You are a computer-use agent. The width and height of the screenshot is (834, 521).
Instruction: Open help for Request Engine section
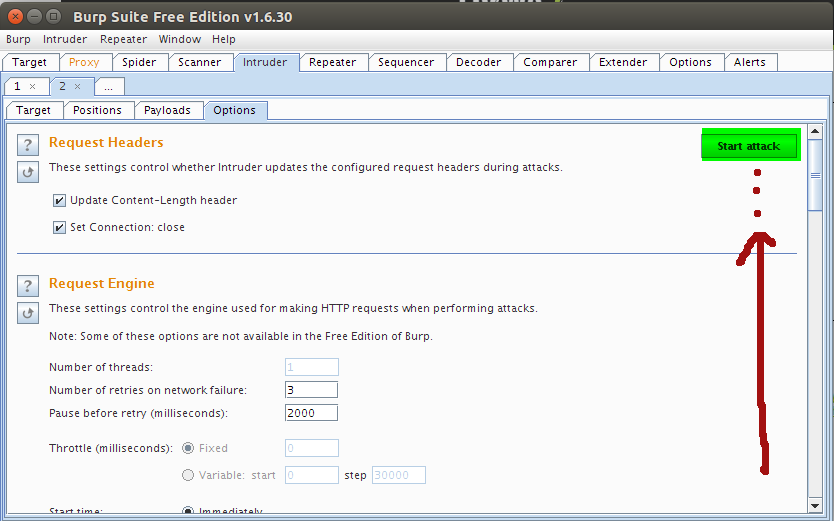point(28,286)
